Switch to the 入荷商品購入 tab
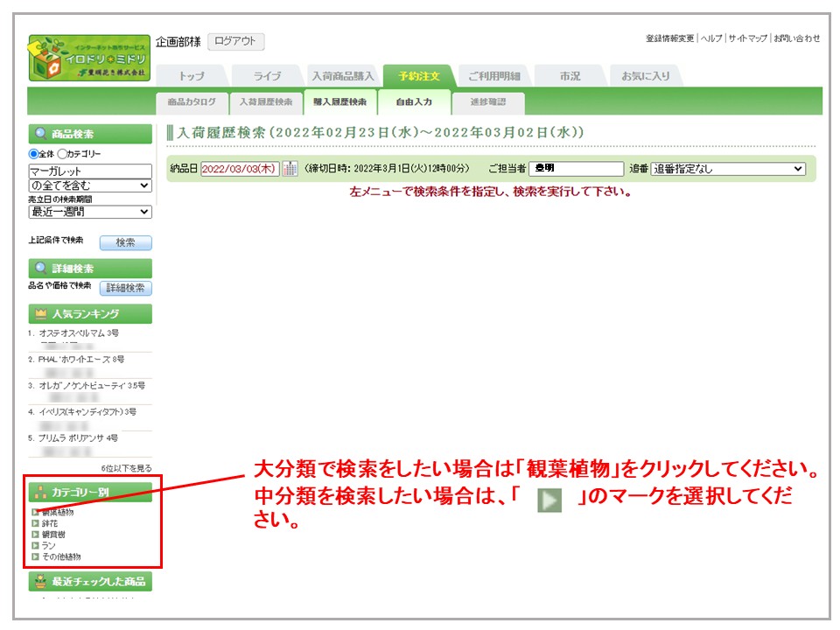The image size is (840, 630). pyautogui.click(x=343, y=76)
